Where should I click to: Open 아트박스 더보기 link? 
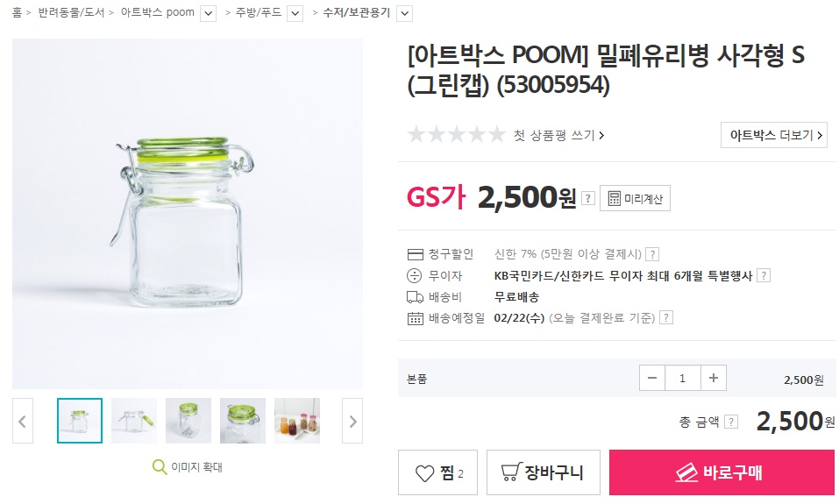pos(773,135)
